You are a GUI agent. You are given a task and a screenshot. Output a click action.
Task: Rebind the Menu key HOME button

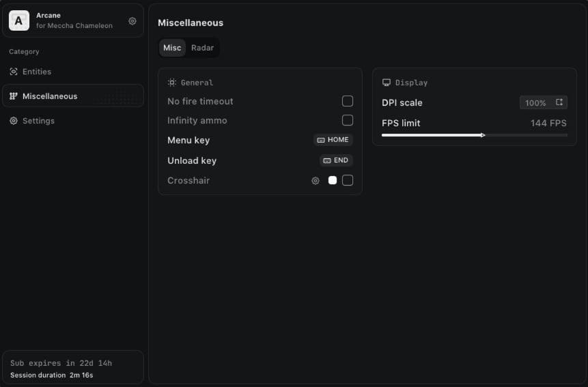click(x=333, y=140)
